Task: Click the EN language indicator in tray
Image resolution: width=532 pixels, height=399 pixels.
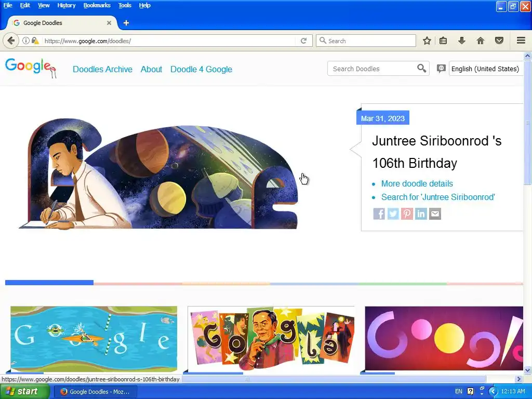Action: click(x=458, y=392)
